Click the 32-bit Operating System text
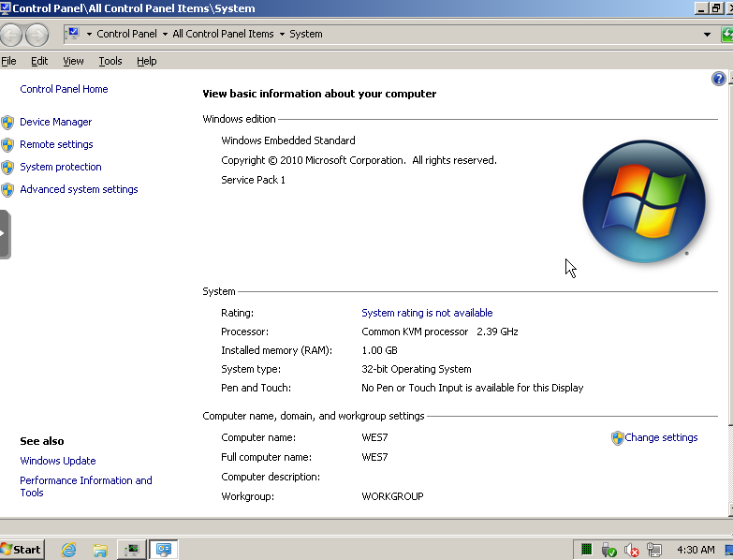733x560 pixels. pyautogui.click(x=416, y=369)
